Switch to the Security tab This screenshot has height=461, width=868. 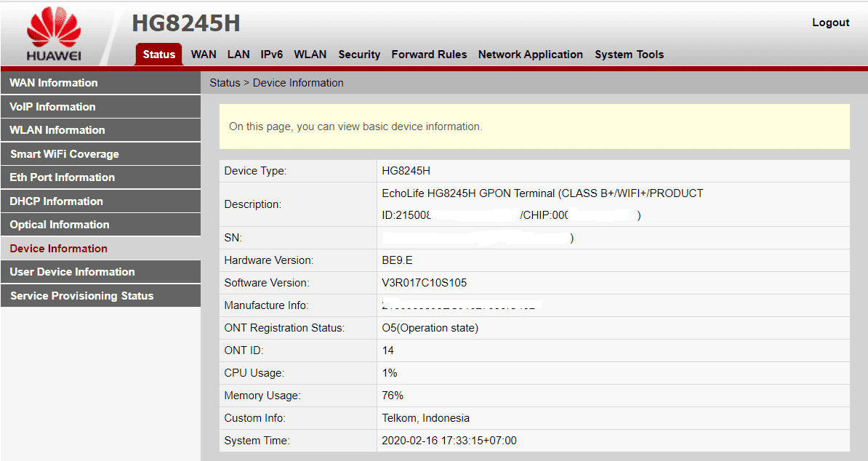click(x=358, y=54)
